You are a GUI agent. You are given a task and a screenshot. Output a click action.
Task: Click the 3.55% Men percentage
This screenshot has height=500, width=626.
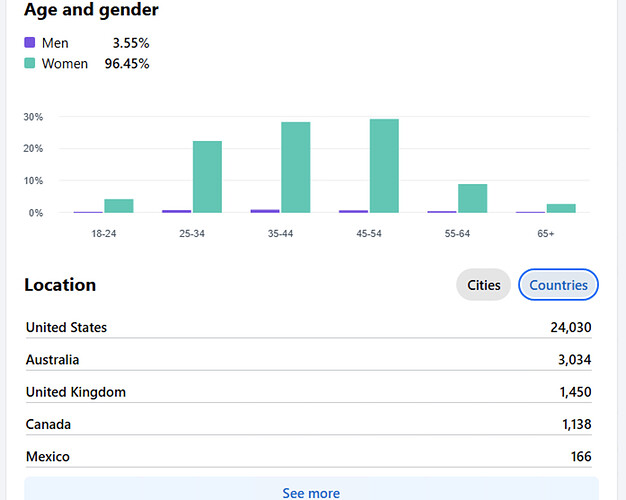pyautogui.click(x=131, y=43)
